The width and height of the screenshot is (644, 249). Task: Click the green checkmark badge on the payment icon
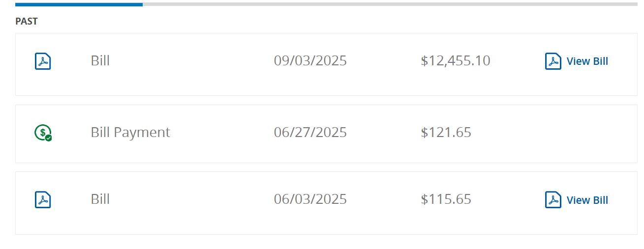click(x=48, y=138)
